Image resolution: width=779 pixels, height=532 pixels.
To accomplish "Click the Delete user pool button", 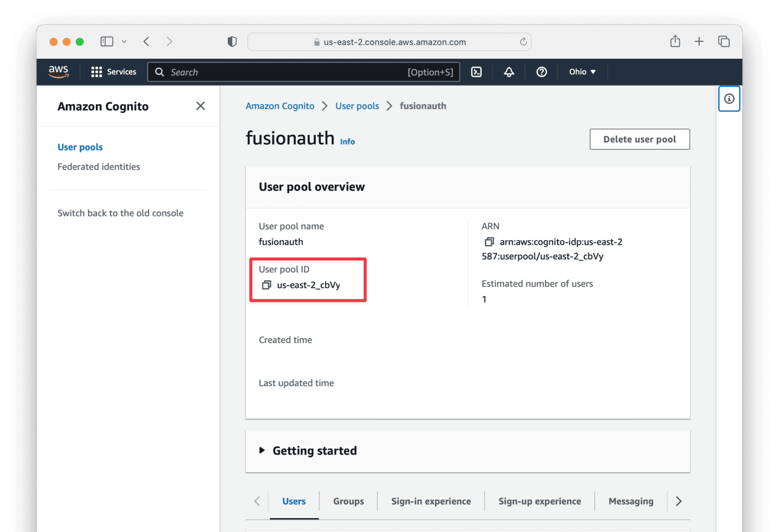I will (640, 139).
